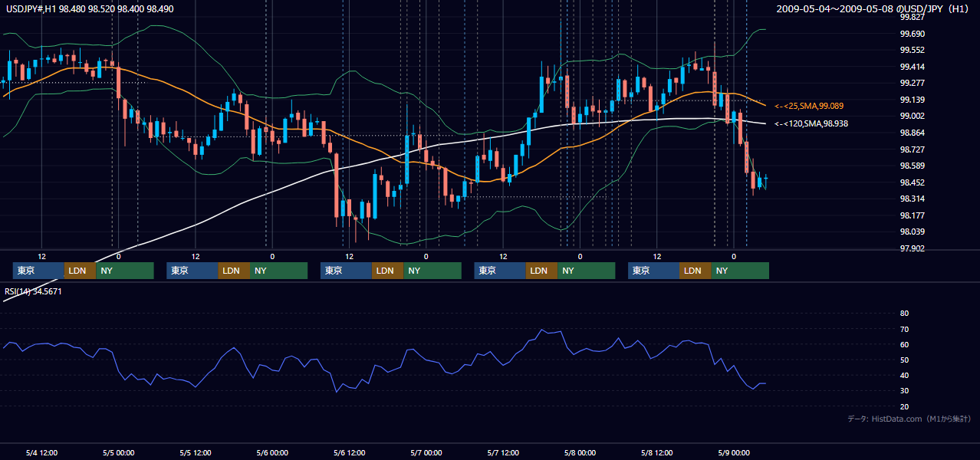Click the 98.177 price axis label
The height and width of the screenshot is (460, 980).
click(x=912, y=215)
